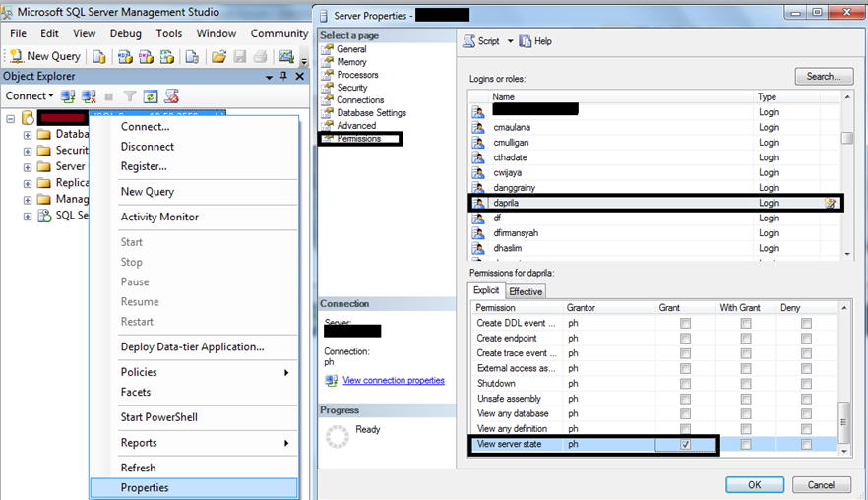Check Deny for Create endpoint

806,339
